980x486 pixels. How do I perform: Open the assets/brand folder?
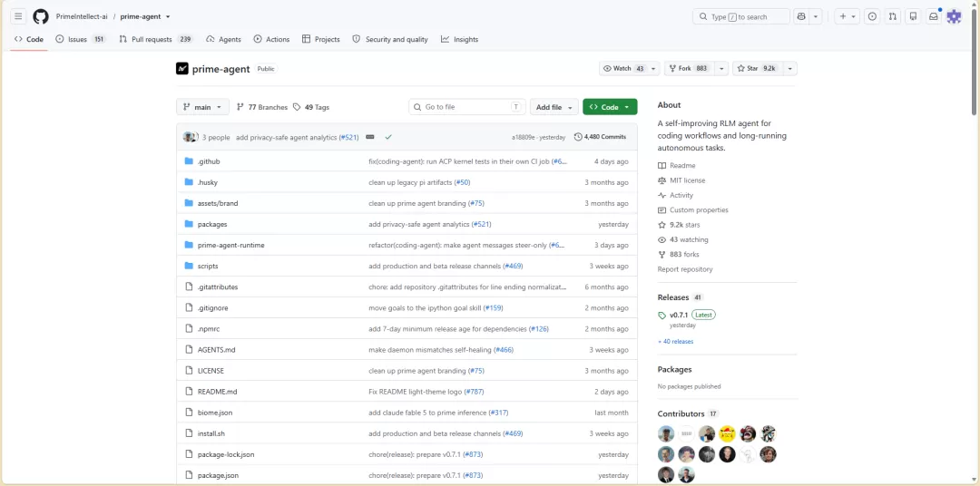[x=218, y=203]
